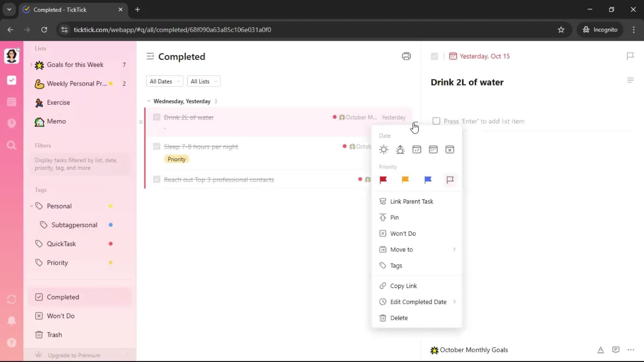Open the comment icon at bottom right
644x362 pixels.
click(615, 350)
